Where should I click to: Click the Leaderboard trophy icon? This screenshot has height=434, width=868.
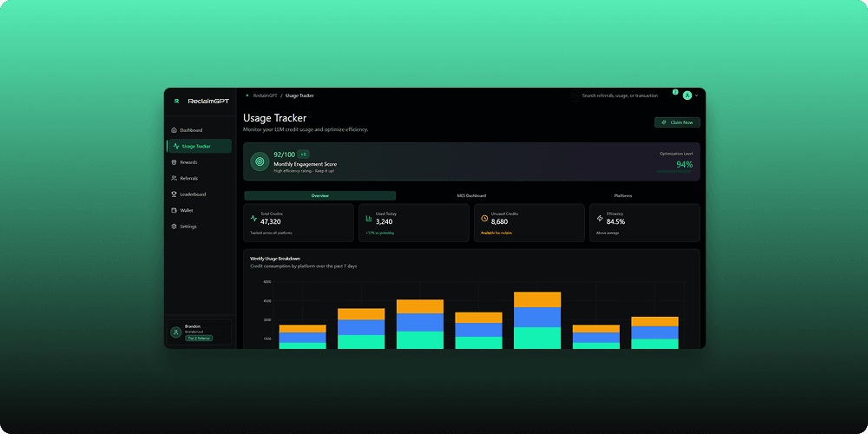coord(174,194)
